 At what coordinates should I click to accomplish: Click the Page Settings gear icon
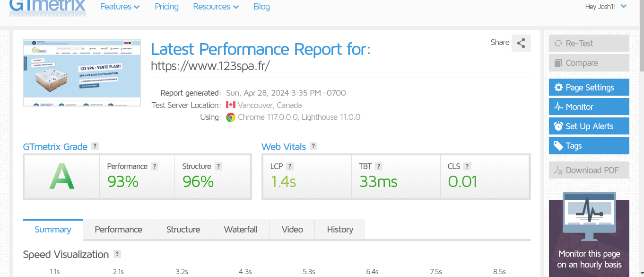coord(558,88)
